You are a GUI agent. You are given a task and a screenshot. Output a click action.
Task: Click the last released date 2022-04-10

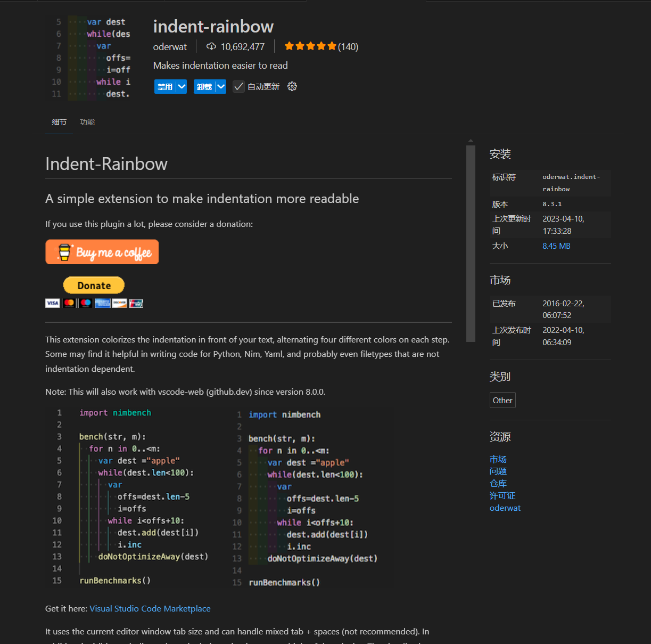pyautogui.click(x=563, y=336)
